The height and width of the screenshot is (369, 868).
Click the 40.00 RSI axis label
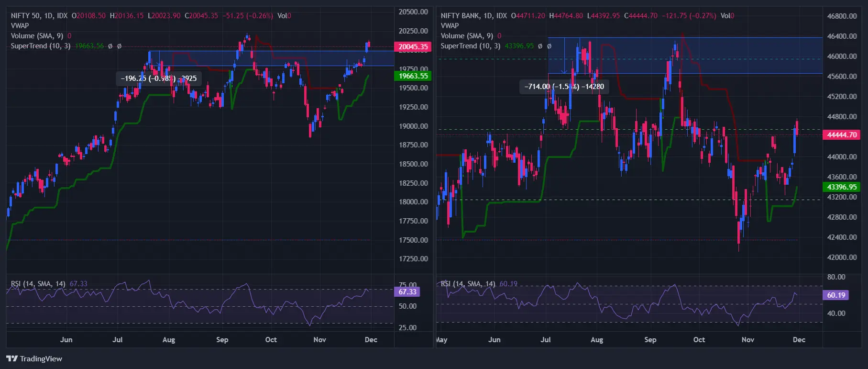(x=836, y=313)
